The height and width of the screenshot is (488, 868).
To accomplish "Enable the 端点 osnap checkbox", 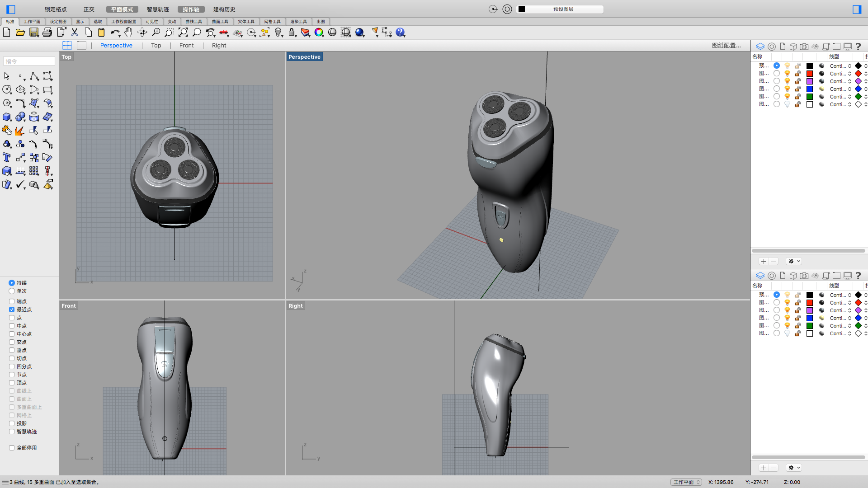I will 12,301.
